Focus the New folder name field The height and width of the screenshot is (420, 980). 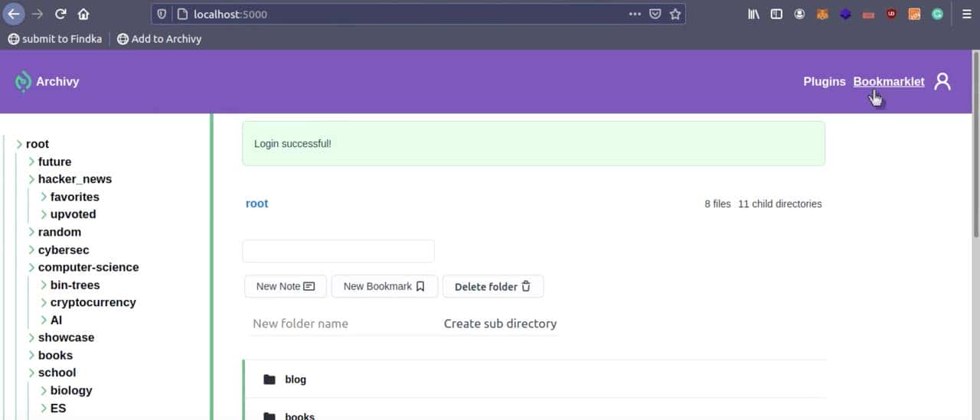click(337, 324)
